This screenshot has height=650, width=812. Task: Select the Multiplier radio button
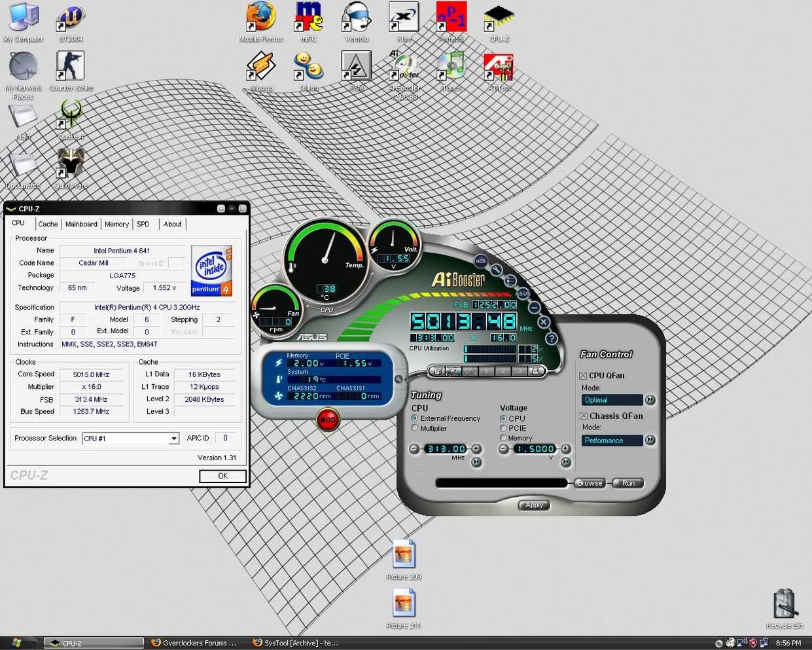click(415, 428)
